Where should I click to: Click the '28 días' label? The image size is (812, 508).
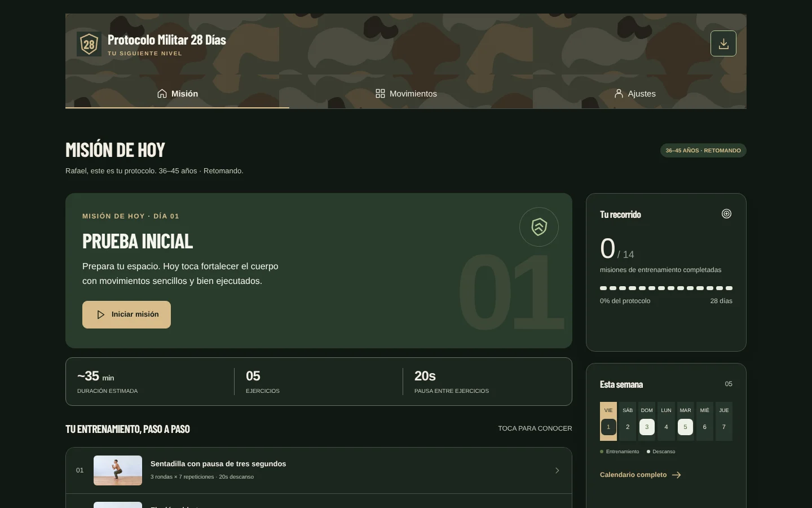tap(721, 301)
